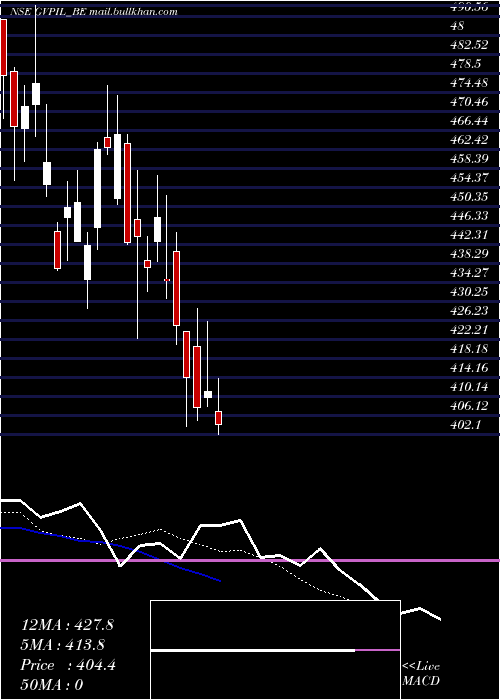The height and width of the screenshot is (700, 500).
Task: Click the 466.44 price axis label
Action: pos(471,121)
